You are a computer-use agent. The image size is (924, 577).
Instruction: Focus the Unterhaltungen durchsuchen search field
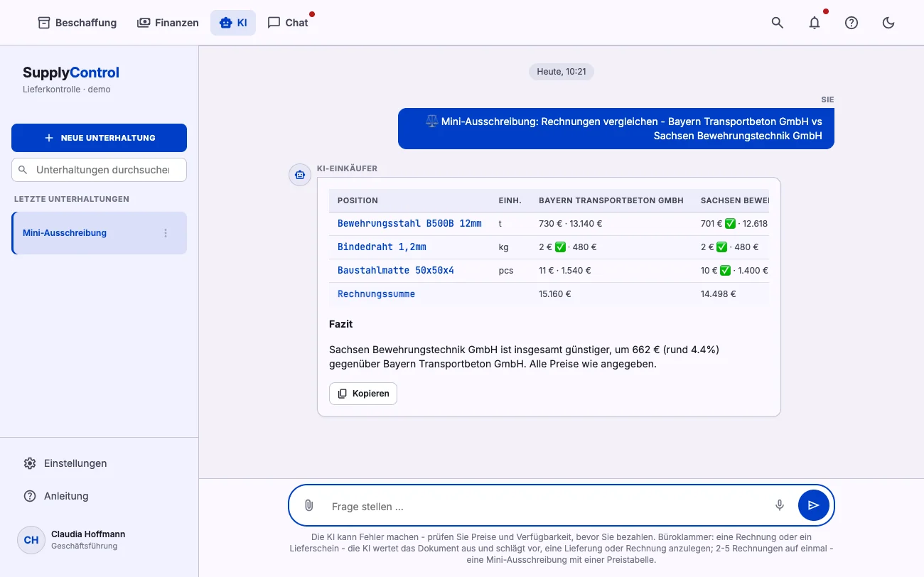[99, 170]
